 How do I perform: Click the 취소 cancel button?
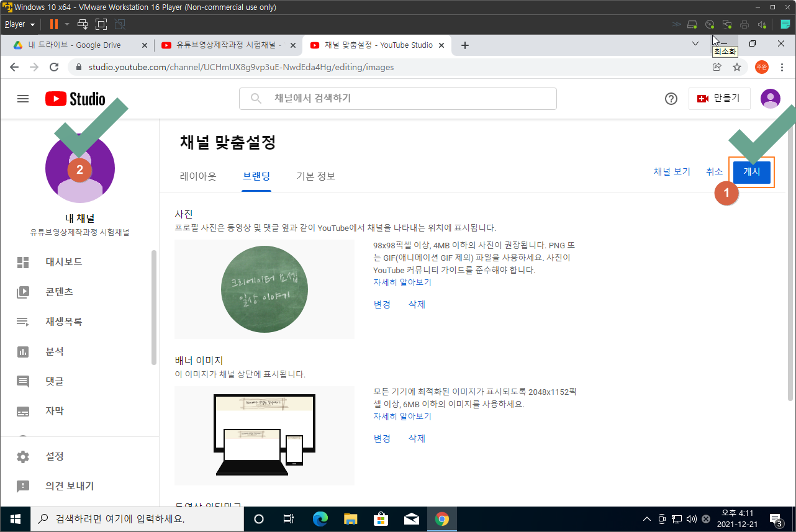point(715,172)
